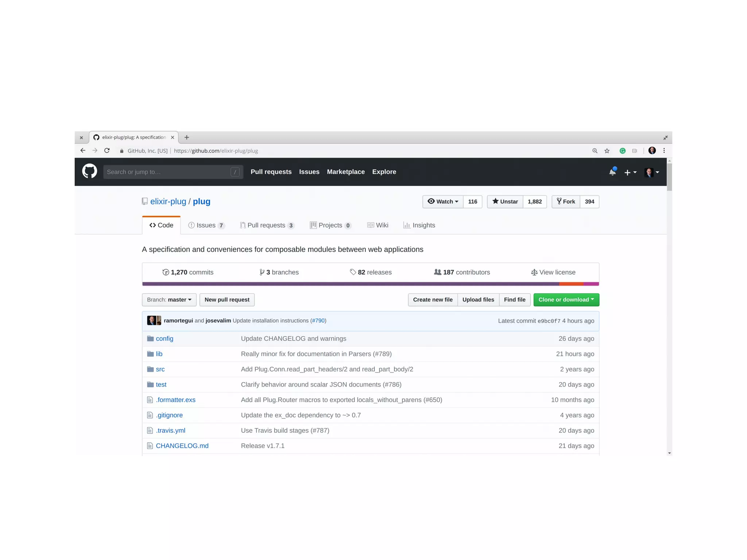Expand the plus create-new menu
This screenshot has width=747, height=560.
click(x=630, y=172)
